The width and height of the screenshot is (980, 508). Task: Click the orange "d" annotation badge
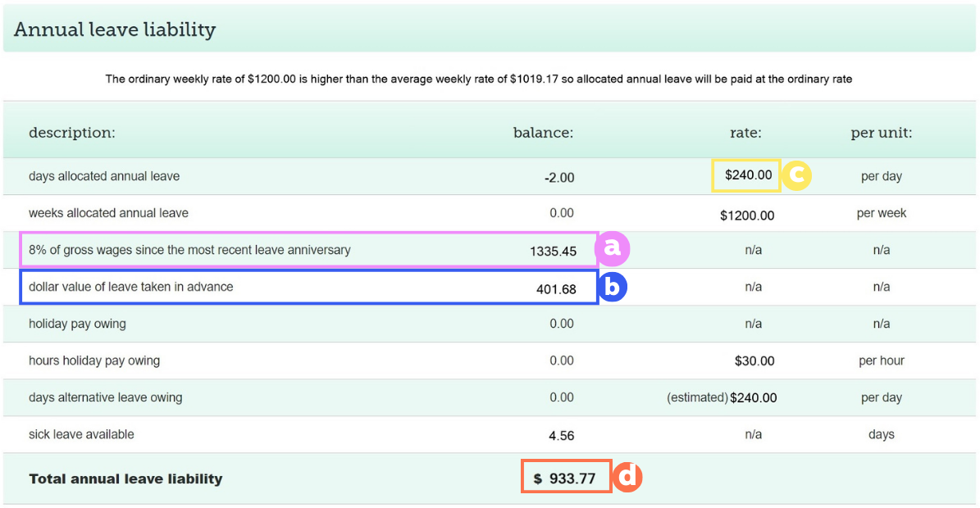pos(627,476)
